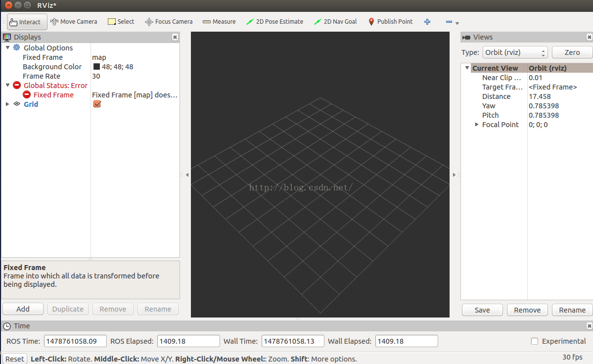The height and width of the screenshot is (364, 593).
Task: Activate the Move Camera tool
Action: (x=74, y=21)
